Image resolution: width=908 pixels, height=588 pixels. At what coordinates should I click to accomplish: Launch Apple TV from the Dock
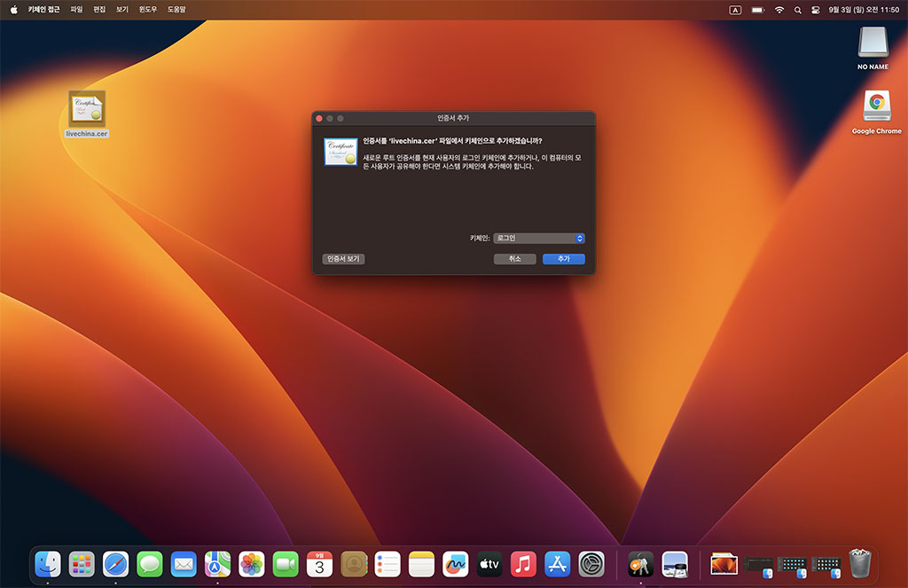click(x=489, y=564)
